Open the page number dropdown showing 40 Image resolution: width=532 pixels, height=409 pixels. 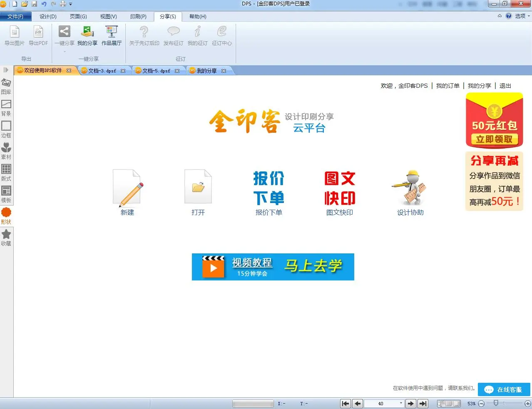pyautogui.click(x=401, y=403)
